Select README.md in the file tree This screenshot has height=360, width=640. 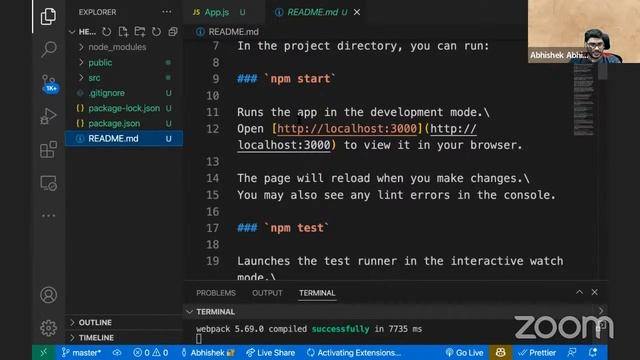click(x=124, y=139)
